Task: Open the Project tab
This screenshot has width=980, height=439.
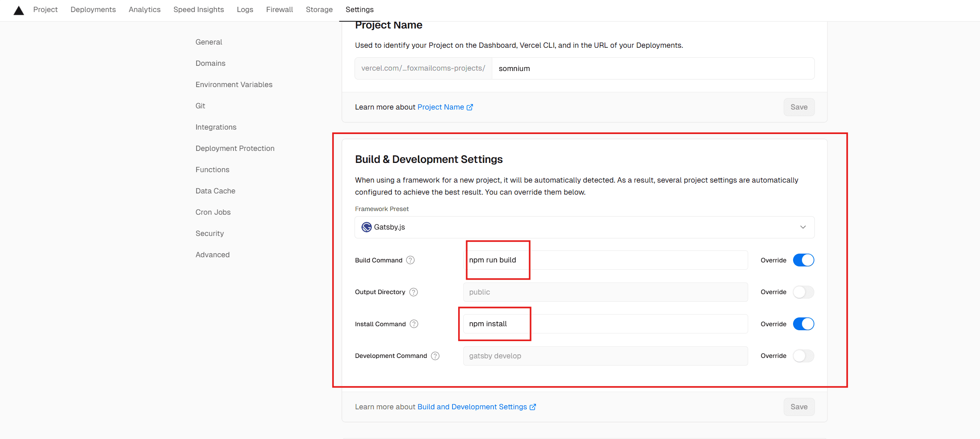Action: point(45,9)
